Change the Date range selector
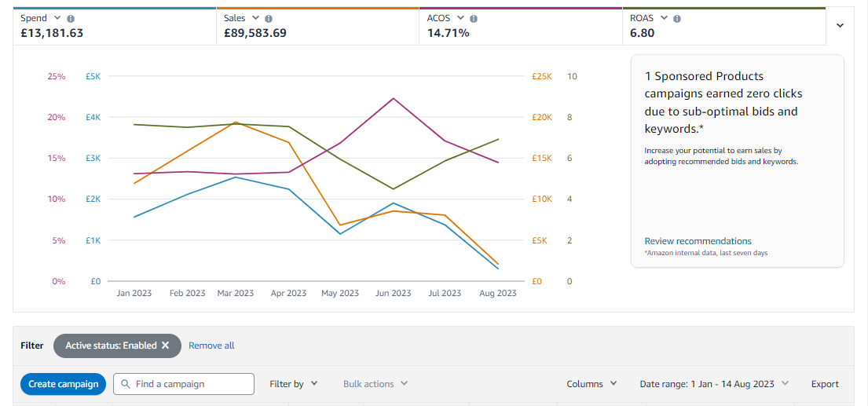Screen dimensions: 868x406 coord(714,384)
